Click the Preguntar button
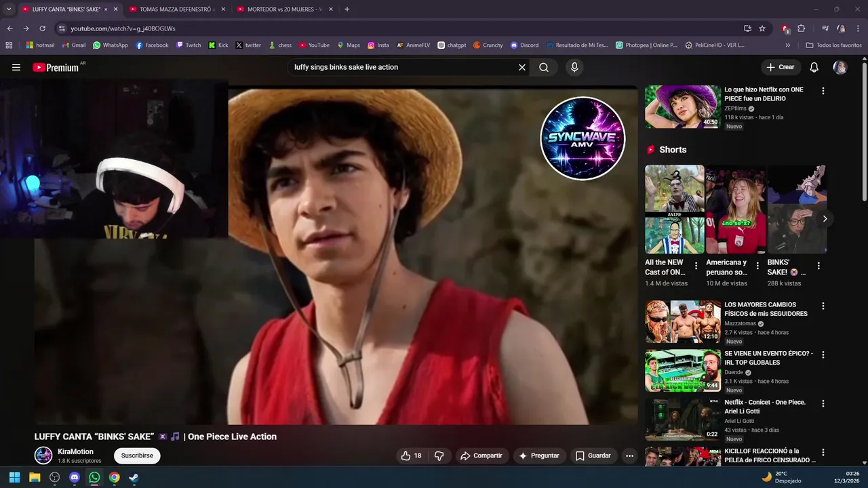The width and height of the screenshot is (868, 488). [539, 455]
